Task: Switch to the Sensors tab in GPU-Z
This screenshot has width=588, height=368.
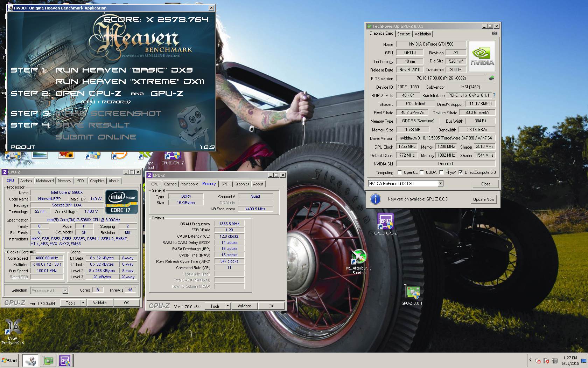Action: click(404, 34)
